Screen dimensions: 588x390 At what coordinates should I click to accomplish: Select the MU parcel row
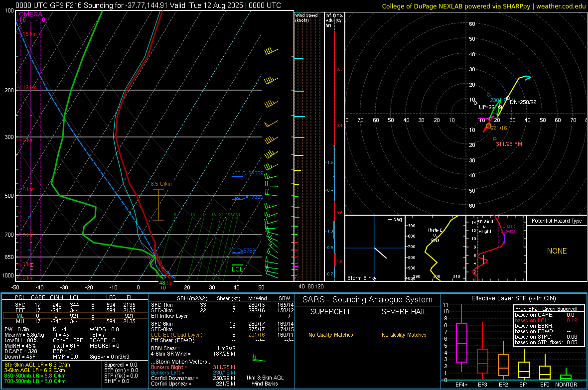(x=75, y=321)
